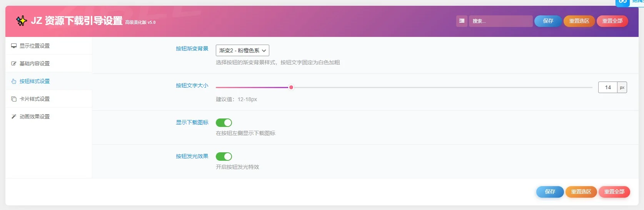Screen dimensions: 644x210
Task: Disable the 显示下载图标 switch
Action: tap(224, 123)
